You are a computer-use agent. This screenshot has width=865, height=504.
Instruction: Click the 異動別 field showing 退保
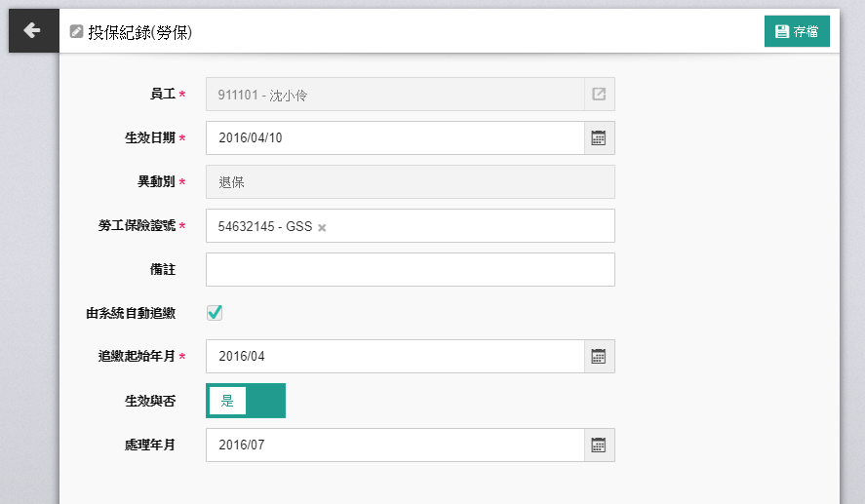tap(410, 182)
